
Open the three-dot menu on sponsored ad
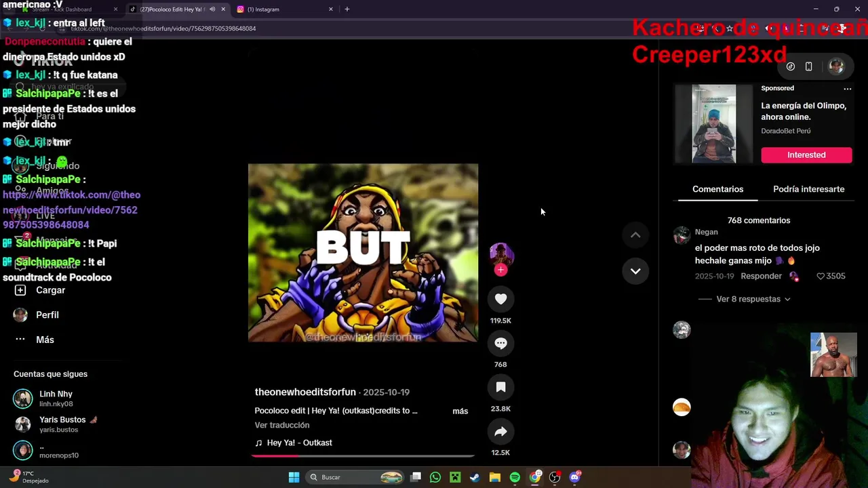[x=847, y=89]
